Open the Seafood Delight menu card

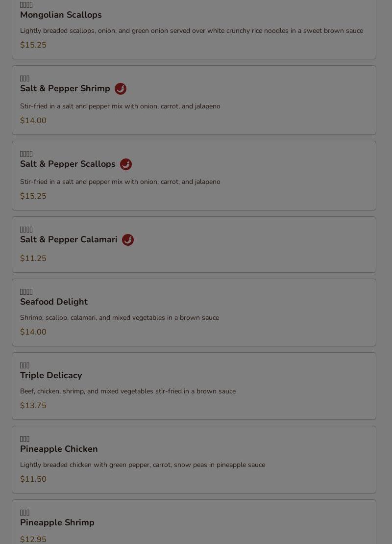54,302
